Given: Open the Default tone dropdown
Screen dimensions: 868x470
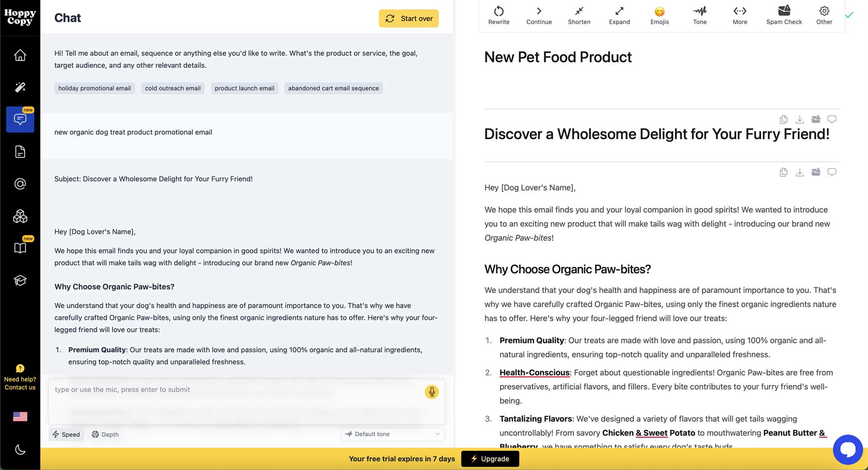Looking at the screenshot, I should [393, 434].
